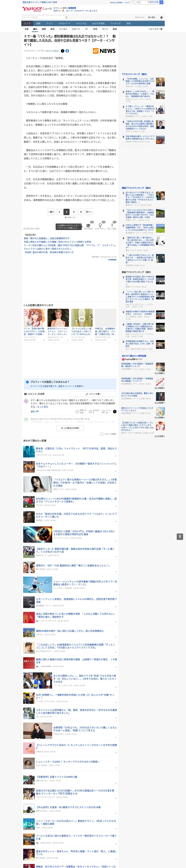The width and height of the screenshot is (186, 868).
Task: Click the profile setup banner
Action: coord(70,384)
